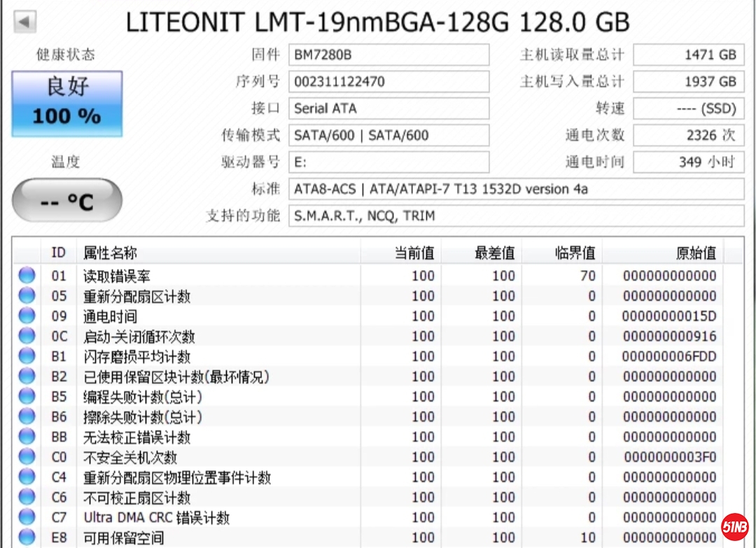Click the 传输模式 SATA/600 field
The height and width of the screenshot is (548, 756).
[388, 135]
